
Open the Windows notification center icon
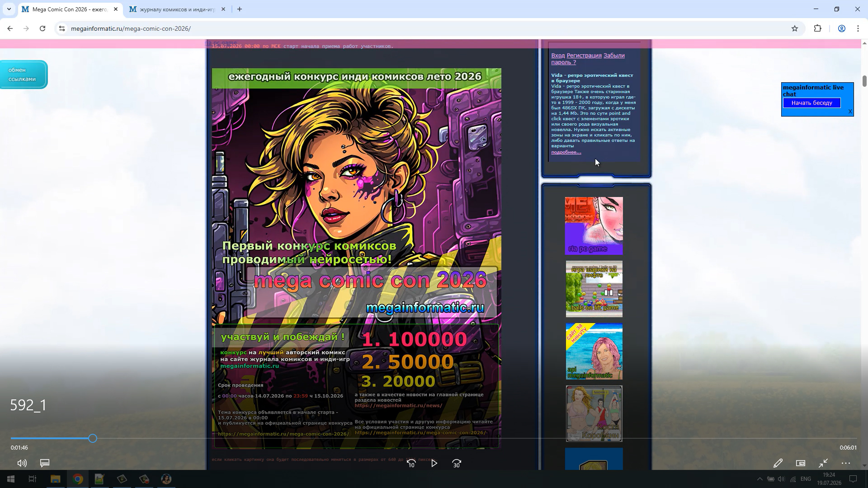(853, 479)
